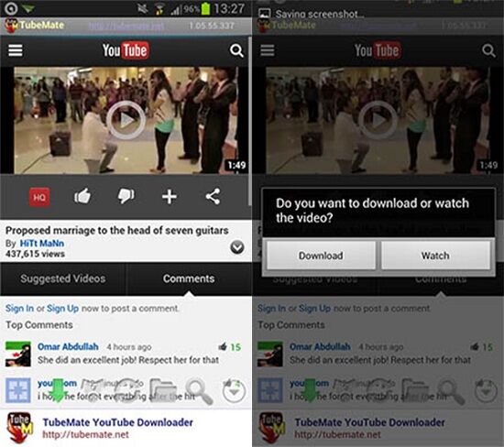Screen dimensions: 504x447
Task: Like the video with thumbs up icon
Action: (82, 196)
